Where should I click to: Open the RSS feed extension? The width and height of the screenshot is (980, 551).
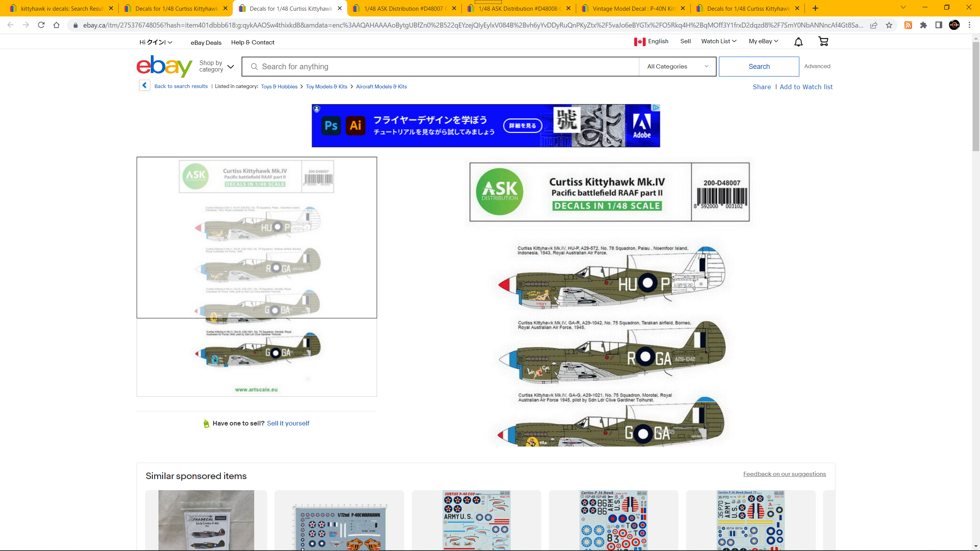pos(908,25)
